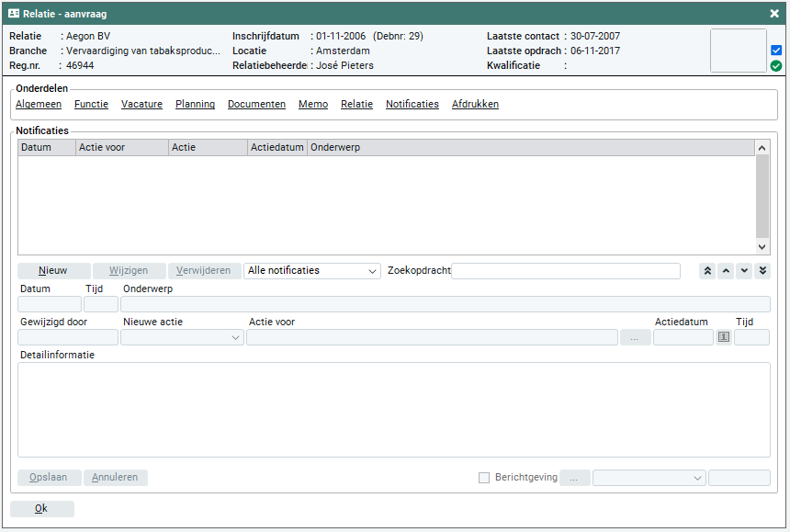Open the Actiedatum calendar picker icon

coord(724,337)
